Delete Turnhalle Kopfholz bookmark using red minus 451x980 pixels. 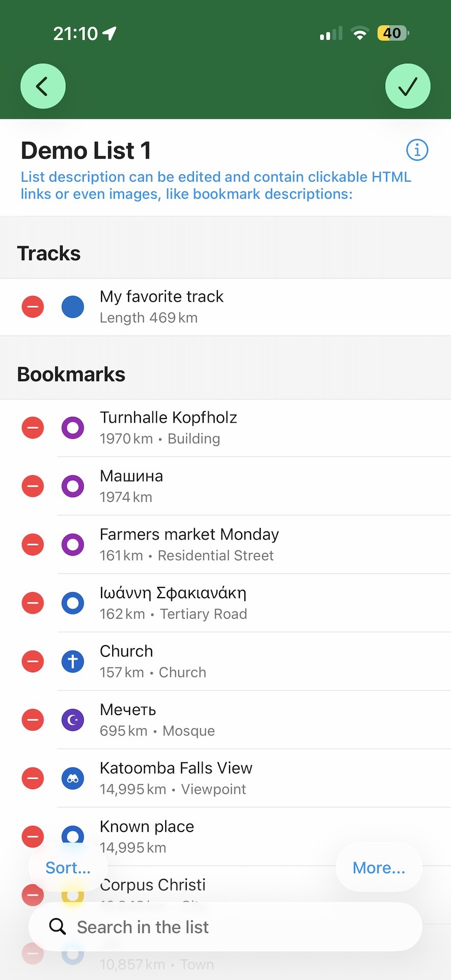pos(33,428)
